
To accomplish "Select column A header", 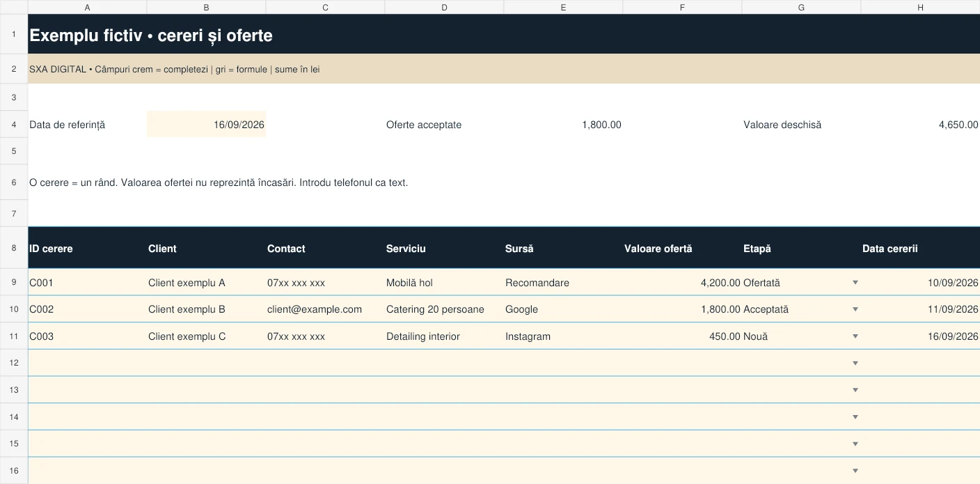I will click(x=87, y=7).
